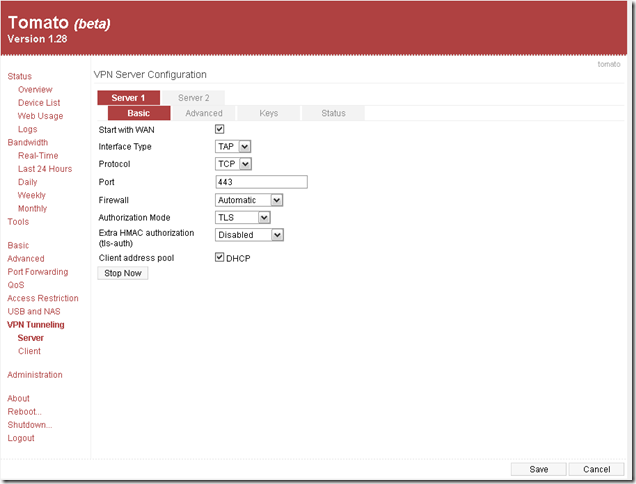This screenshot has width=636, height=484.
Task: Switch to the Server 2 tab
Action: coord(193,98)
